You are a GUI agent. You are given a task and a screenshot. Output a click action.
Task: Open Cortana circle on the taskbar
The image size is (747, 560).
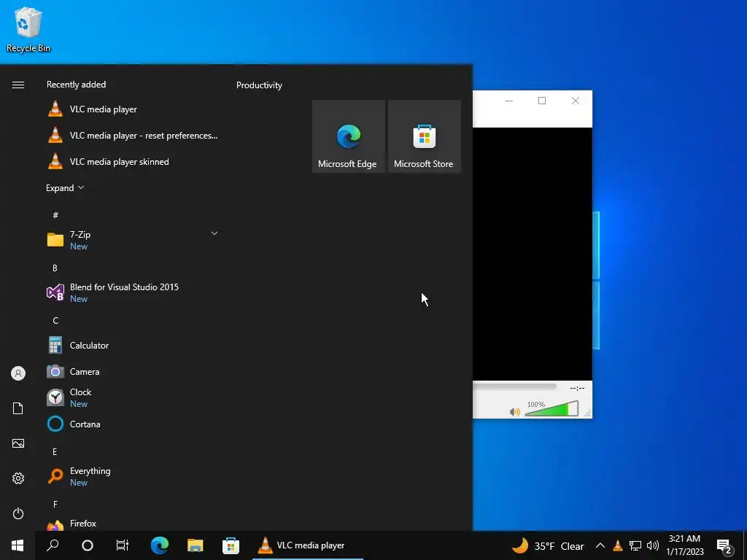[88, 545]
